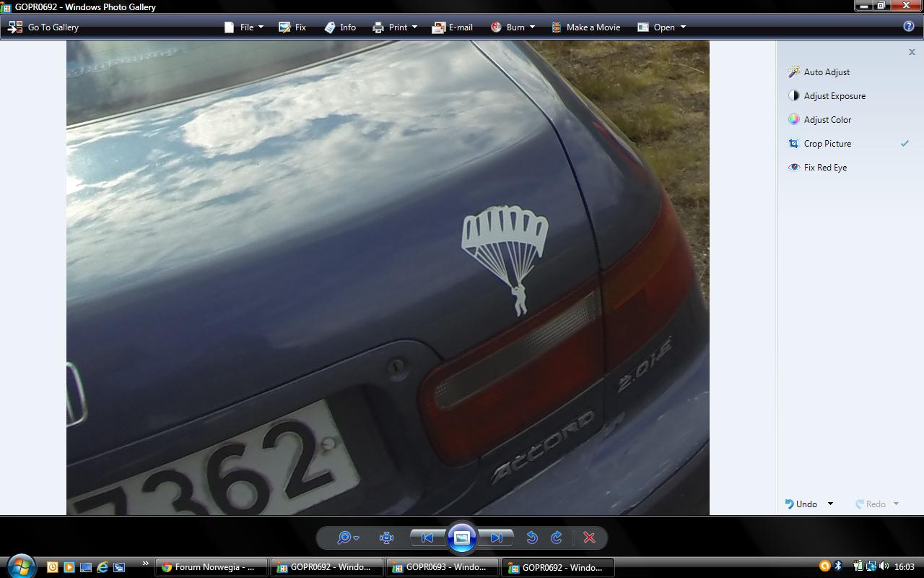The image size is (924, 578).
Task: Skip to the next photo
Action: pyautogui.click(x=496, y=538)
